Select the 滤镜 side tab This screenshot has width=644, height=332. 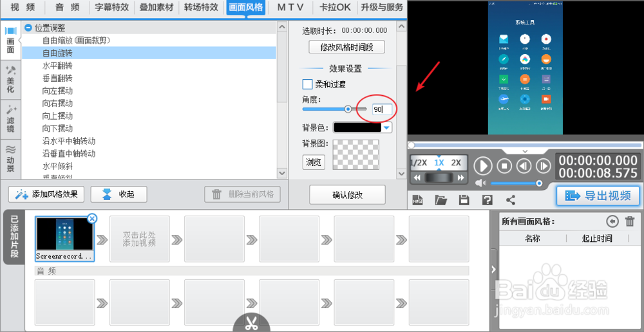pyautogui.click(x=10, y=120)
